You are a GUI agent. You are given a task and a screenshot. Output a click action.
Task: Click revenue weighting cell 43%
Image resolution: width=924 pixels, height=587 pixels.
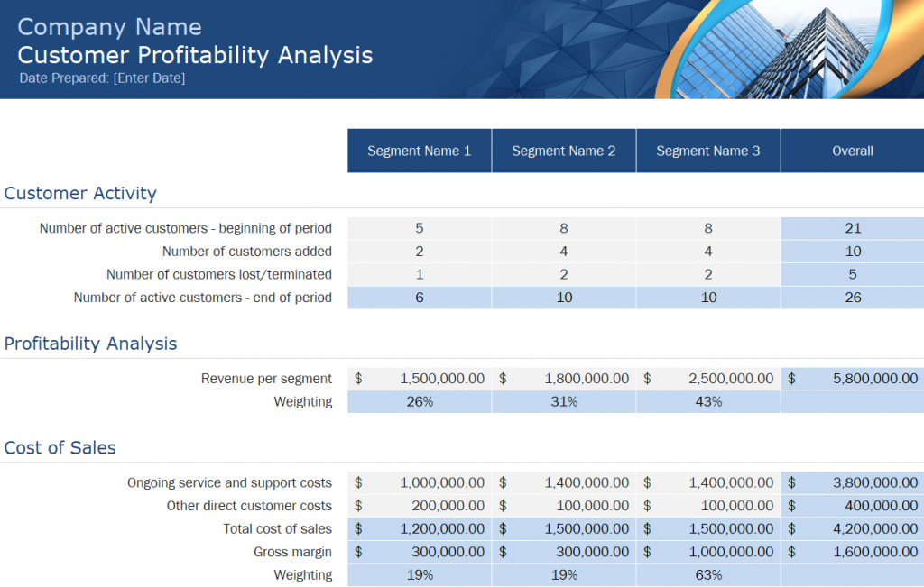(x=708, y=401)
